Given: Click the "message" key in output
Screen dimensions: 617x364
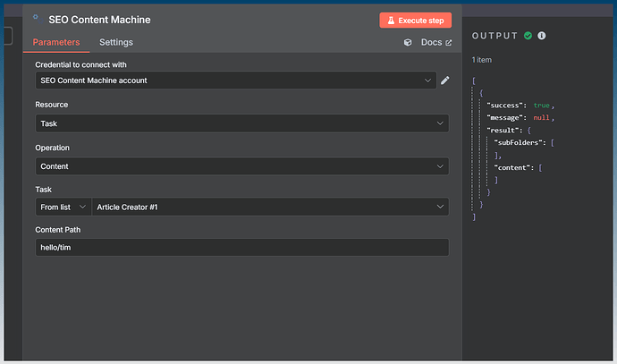Looking at the screenshot, I should [x=506, y=118].
